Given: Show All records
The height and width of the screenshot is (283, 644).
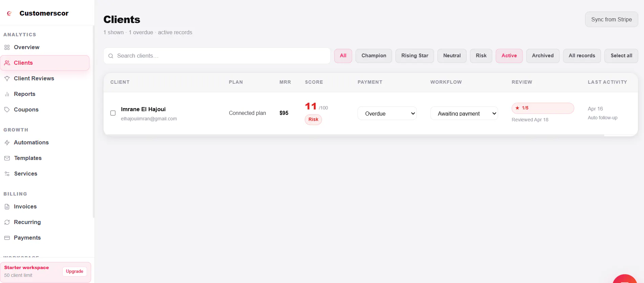Looking at the screenshot, I should [582, 56].
